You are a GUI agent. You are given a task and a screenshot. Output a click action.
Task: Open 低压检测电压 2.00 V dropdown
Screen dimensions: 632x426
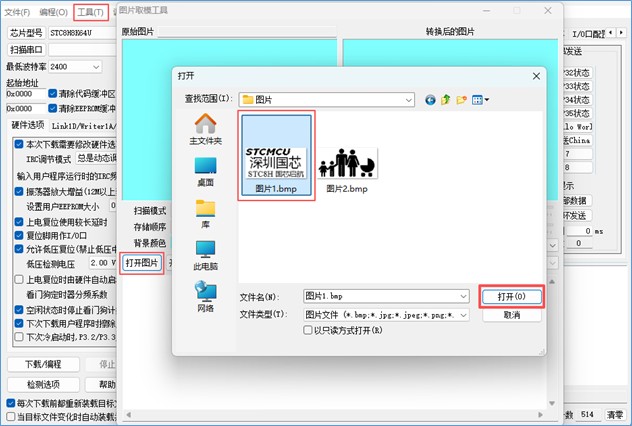102,263
